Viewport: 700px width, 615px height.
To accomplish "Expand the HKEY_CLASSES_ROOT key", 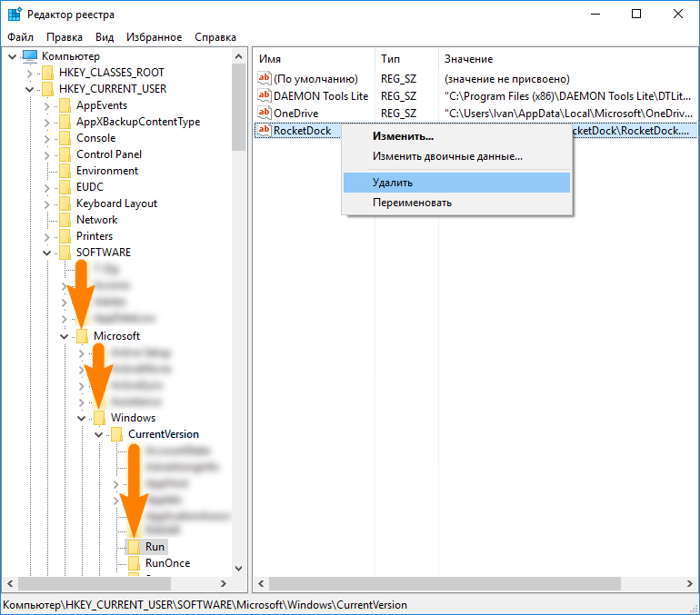I will pyautogui.click(x=29, y=74).
